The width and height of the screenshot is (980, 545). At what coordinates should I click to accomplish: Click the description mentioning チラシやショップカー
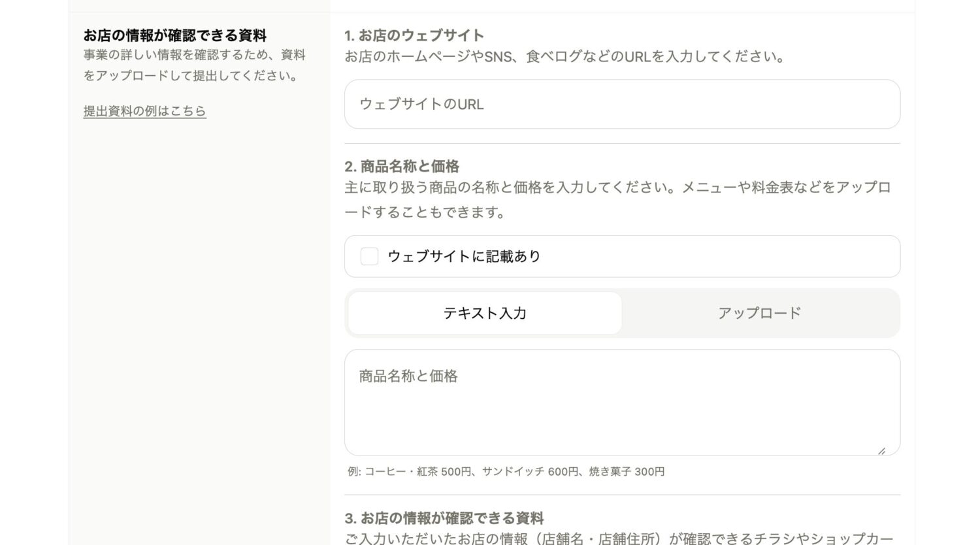click(x=618, y=538)
